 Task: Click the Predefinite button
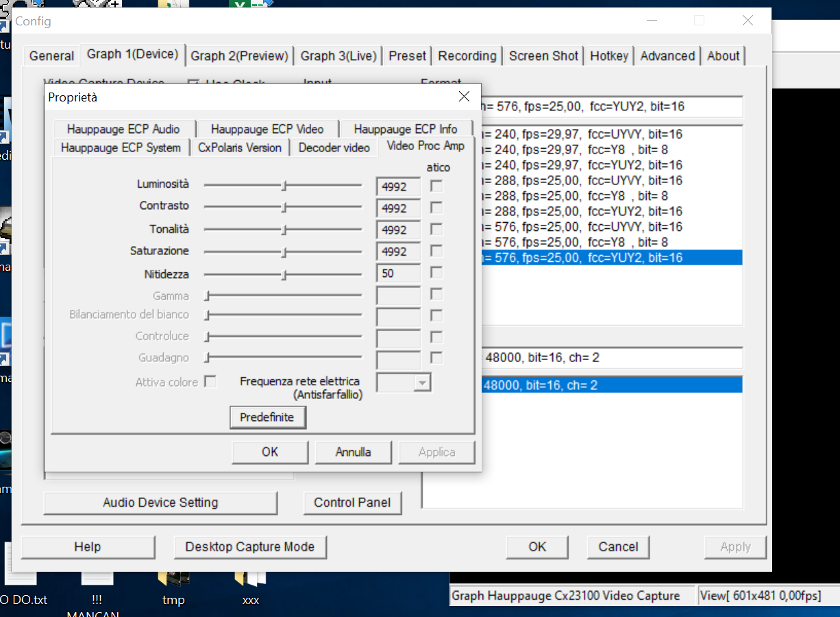(267, 418)
